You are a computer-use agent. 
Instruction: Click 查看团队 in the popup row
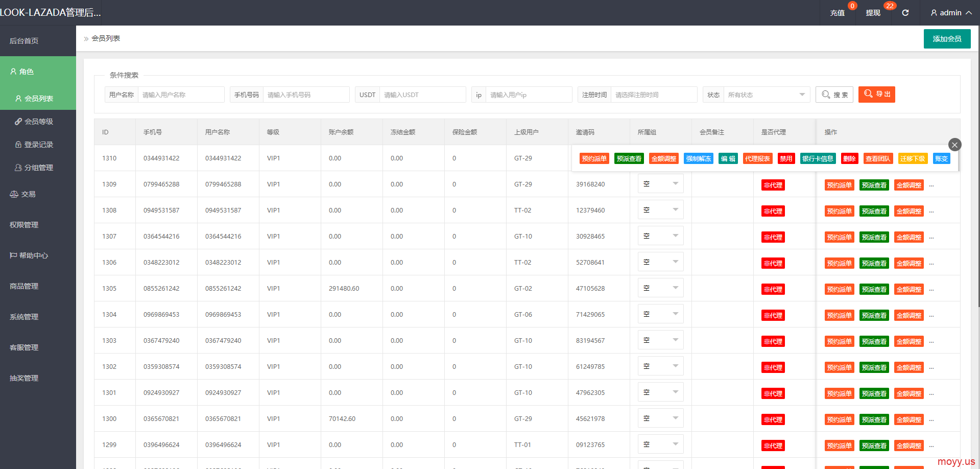pos(878,158)
